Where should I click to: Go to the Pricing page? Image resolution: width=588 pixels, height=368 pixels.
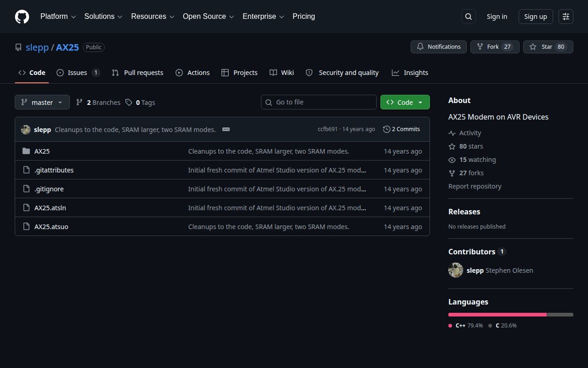[304, 17]
